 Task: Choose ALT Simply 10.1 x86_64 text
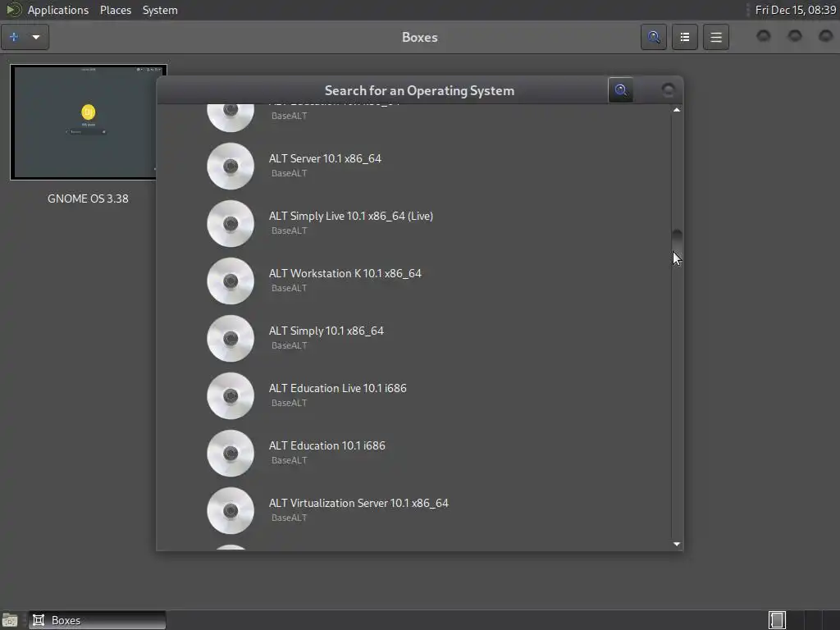click(x=326, y=331)
